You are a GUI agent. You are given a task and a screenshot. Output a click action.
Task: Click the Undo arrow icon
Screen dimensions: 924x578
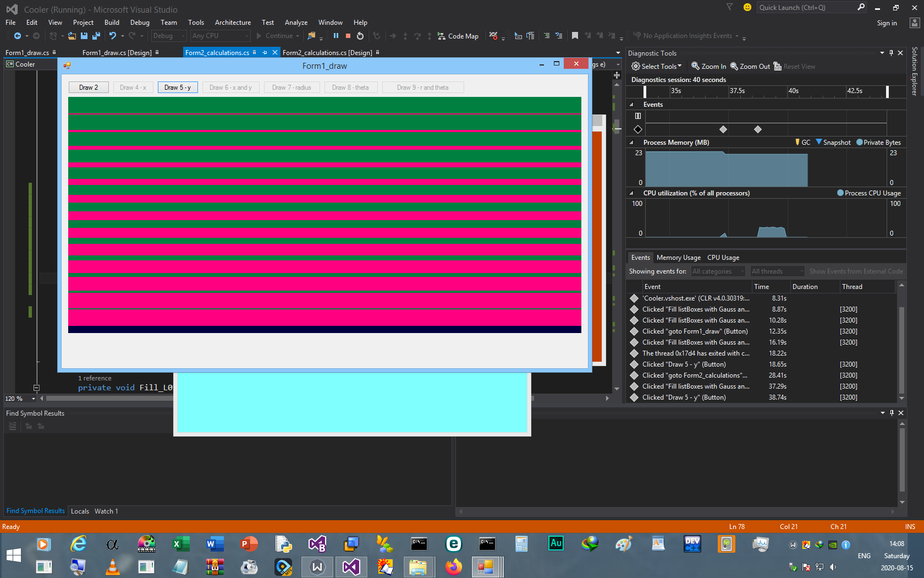[113, 36]
